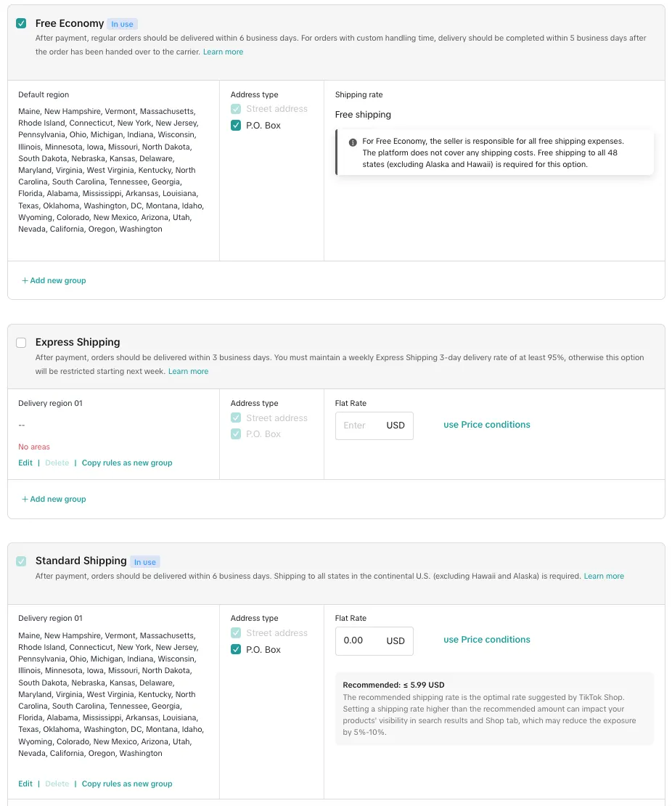Image resolution: width=672 pixels, height=806 pixels.
Task: Enable the Express Shipping checkbox
Action: (21, 343)
